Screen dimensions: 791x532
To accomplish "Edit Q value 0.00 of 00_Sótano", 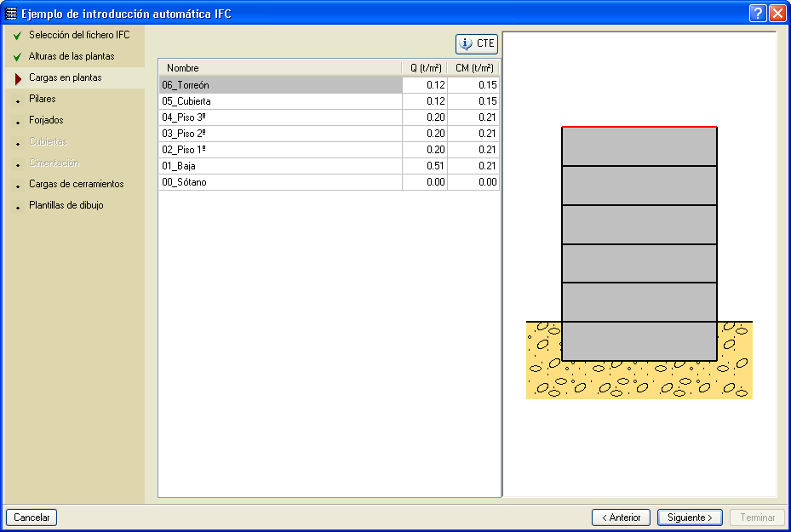I will (425, 182).
